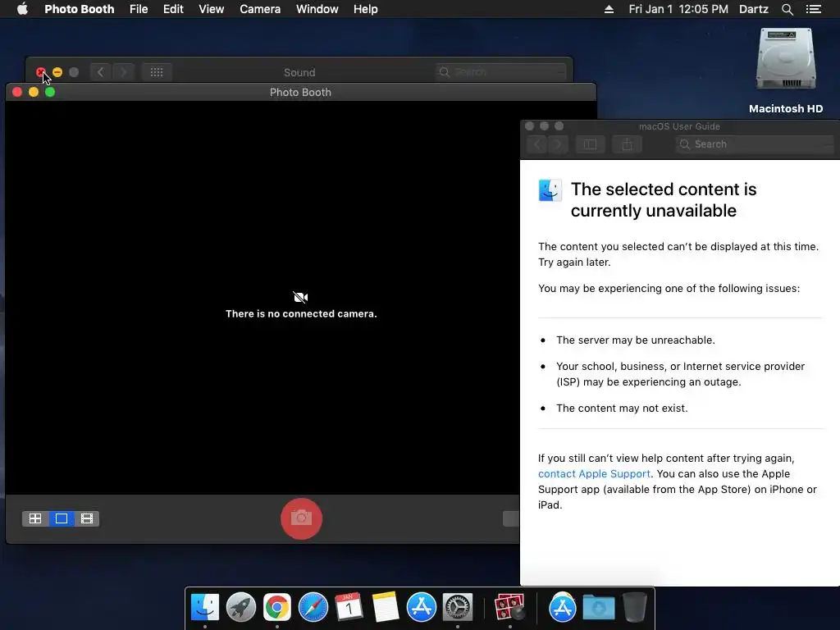Viewport: 840px width, 630px height.
Task: Open System Preferences from the Dock
Action: click(458, 608)
